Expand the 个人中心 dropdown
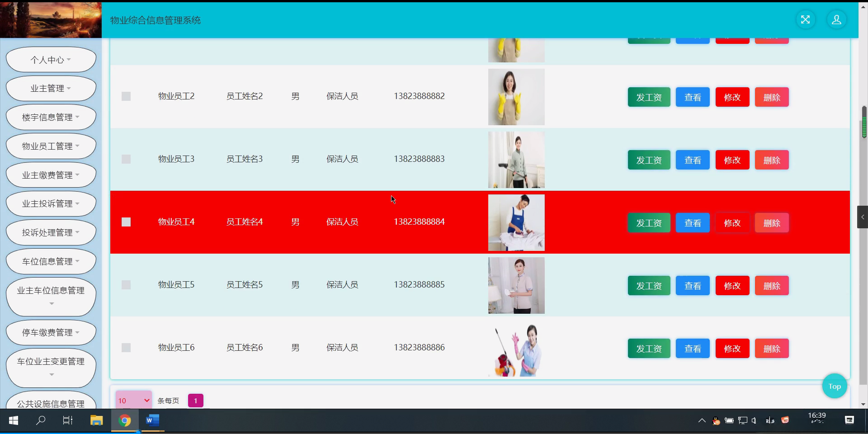Screen dimensions: 868x434 point(51,59)
